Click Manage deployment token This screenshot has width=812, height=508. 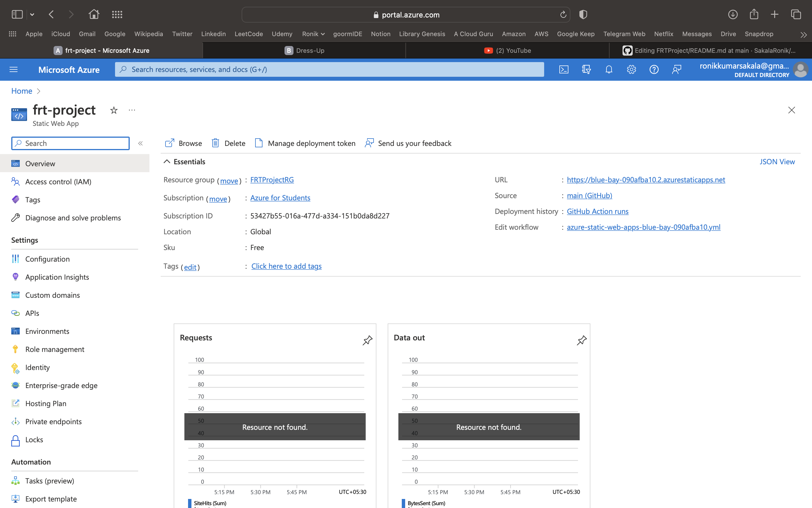pos(305,143)
